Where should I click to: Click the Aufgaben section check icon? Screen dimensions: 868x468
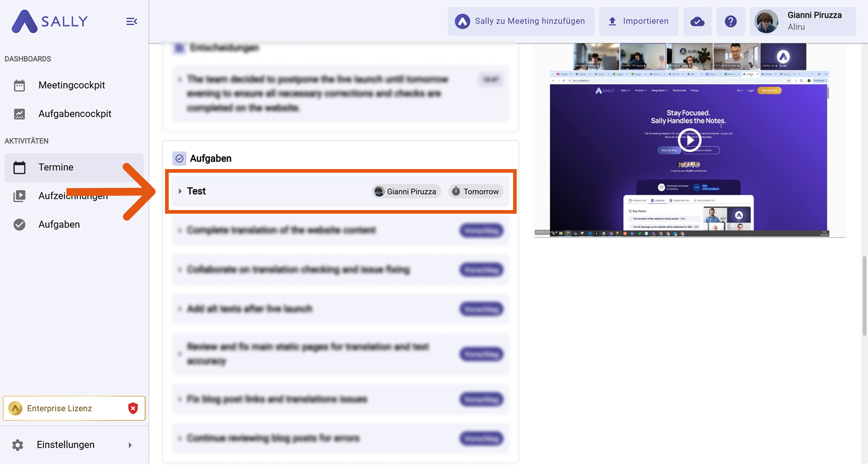[179, 158]
